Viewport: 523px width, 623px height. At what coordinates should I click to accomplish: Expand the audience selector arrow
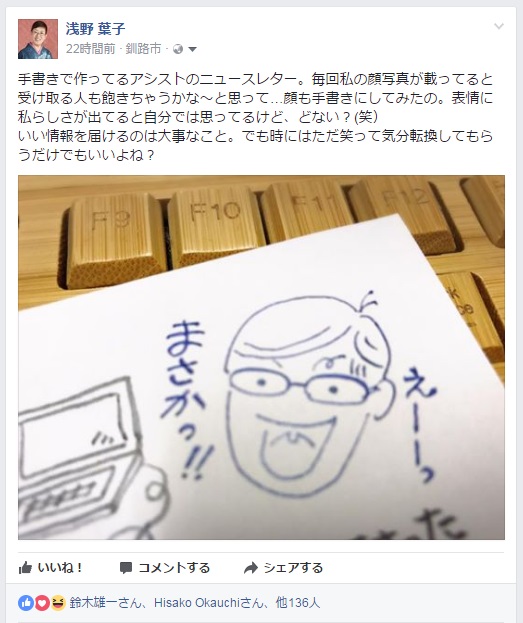(x=192, y=49)
